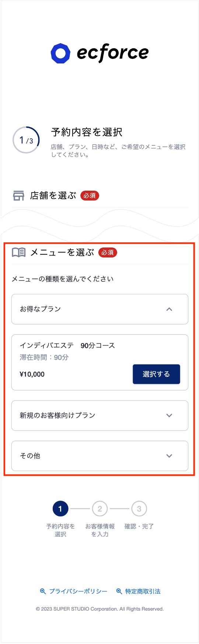Click the store icon beside 店舗を選ぶ
Image resolution: width=199 pixels, height=644 pixels.
click(x=18, y=196)
